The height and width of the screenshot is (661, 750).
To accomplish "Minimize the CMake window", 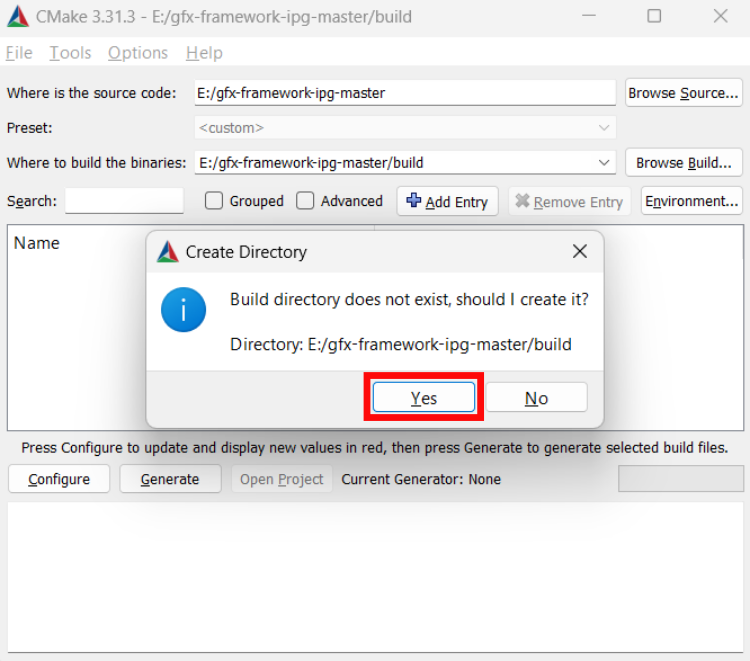I will coord(589,17).
